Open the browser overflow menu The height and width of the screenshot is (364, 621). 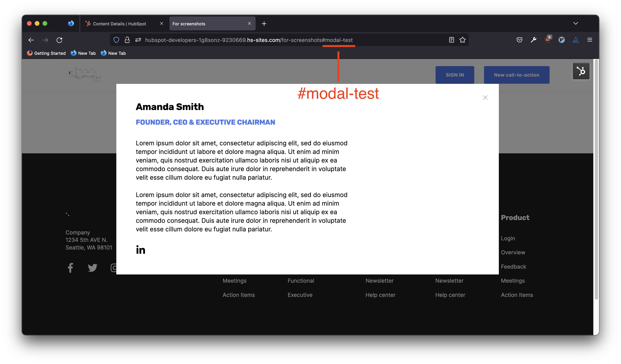tap(590, 40)
